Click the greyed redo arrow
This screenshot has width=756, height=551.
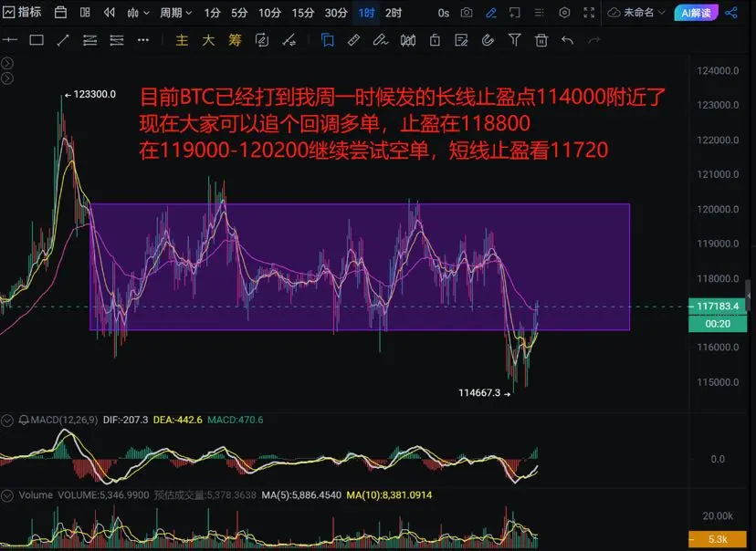[x=594, y=40]
